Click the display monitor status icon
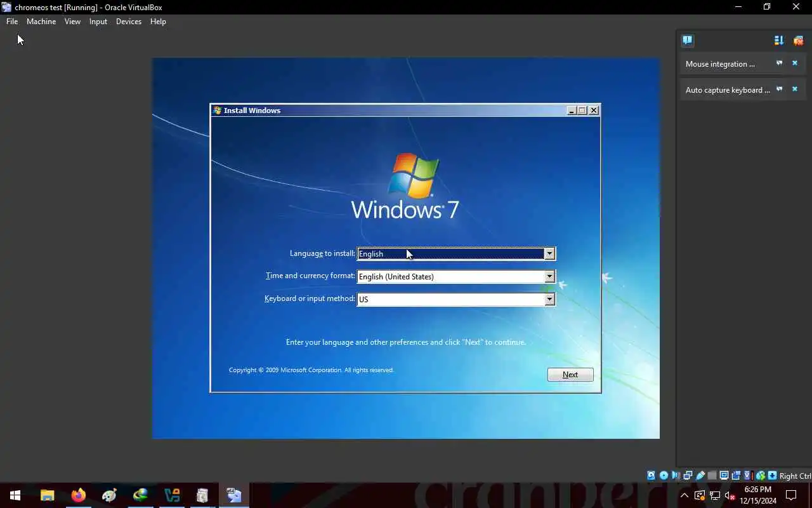Viewport: 812px width, 508px height. pos(724,476)
